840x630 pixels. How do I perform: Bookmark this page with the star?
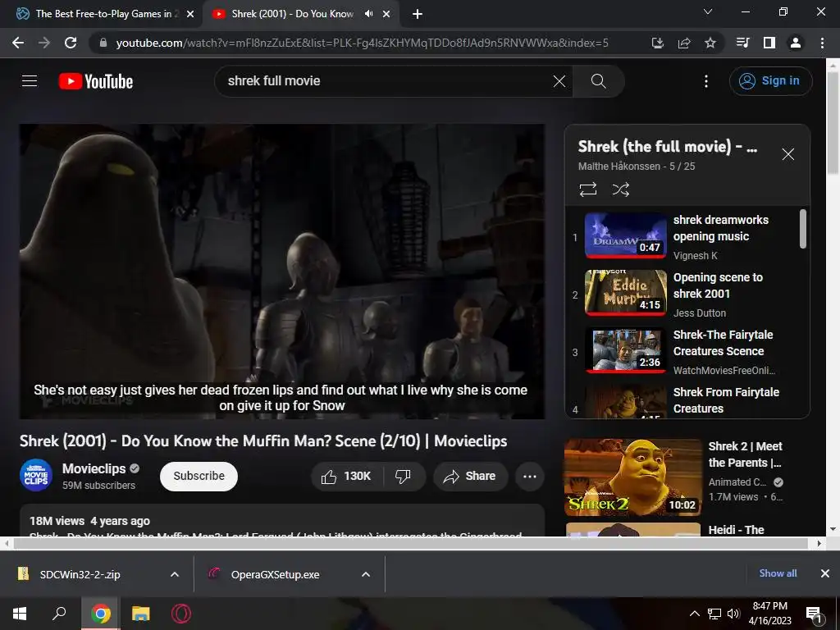click(x=710, y=43)
